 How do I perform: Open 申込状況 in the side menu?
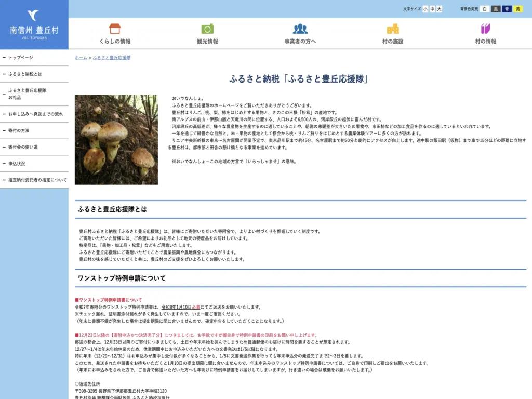[x=34, y=164]
